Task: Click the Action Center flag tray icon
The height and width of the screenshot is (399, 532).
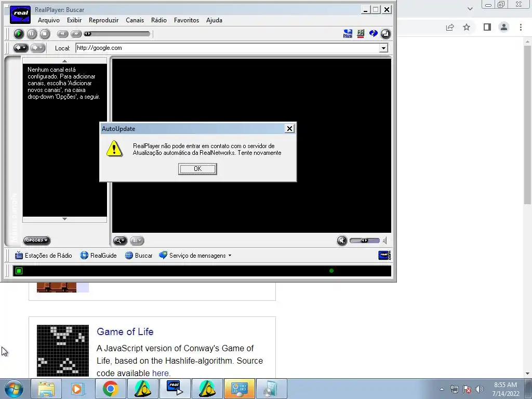Action: tap(467, 389)
